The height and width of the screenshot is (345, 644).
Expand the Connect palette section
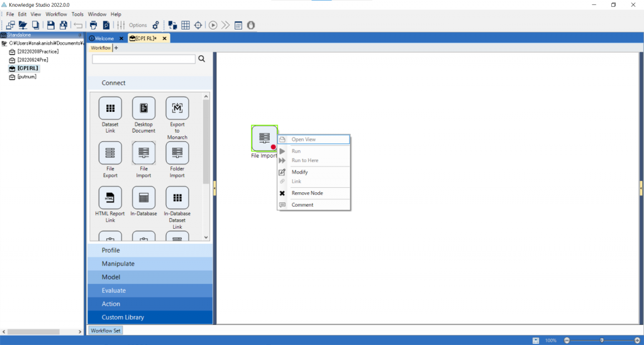click(x=150, y=83)
